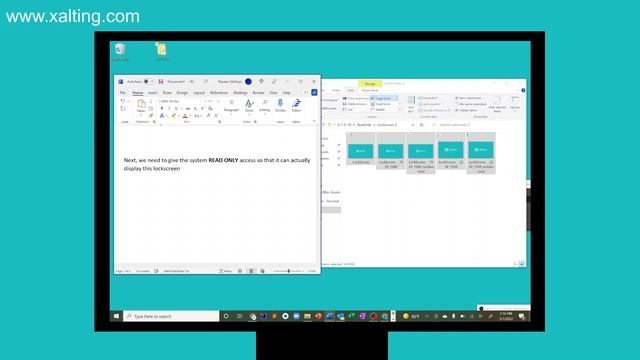This screenshot has width=640, height=360.
Task: Click Undo in Word's ribbon
Action: point(122,101)
